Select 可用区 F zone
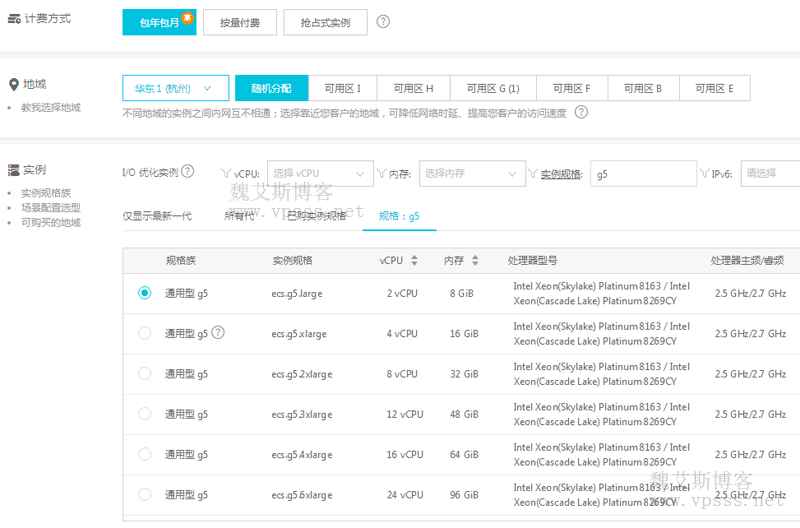 pyautogui.click(x=571, y=88)
